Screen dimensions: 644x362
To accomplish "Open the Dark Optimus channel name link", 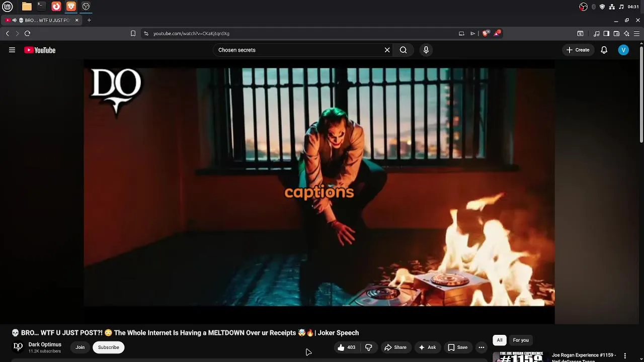I will point(45,344).
